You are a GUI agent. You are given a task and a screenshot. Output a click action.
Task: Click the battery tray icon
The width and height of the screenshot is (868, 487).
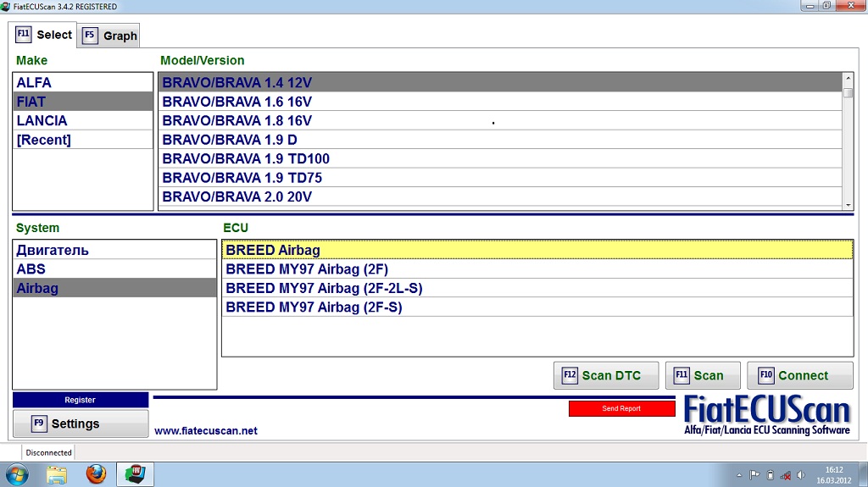(x=770, y=475)
